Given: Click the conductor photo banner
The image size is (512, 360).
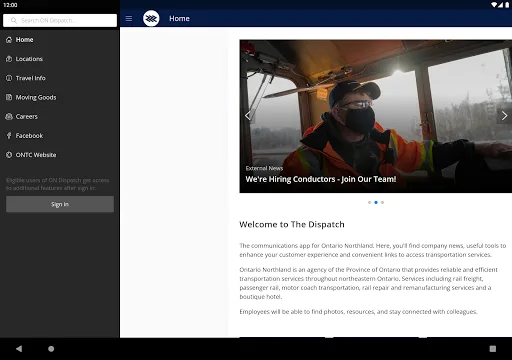Looking at the screenshot, I should point(376,116).
